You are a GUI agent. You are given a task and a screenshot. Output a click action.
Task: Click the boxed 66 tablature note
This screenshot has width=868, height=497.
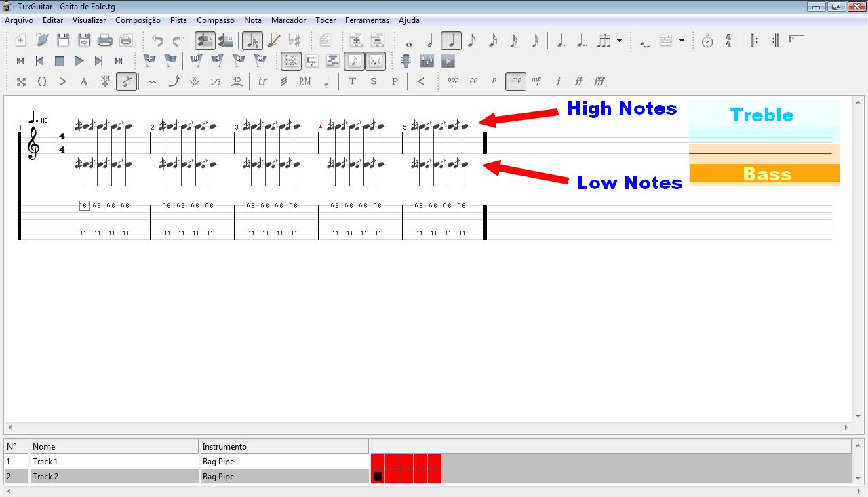coord(84,205)
